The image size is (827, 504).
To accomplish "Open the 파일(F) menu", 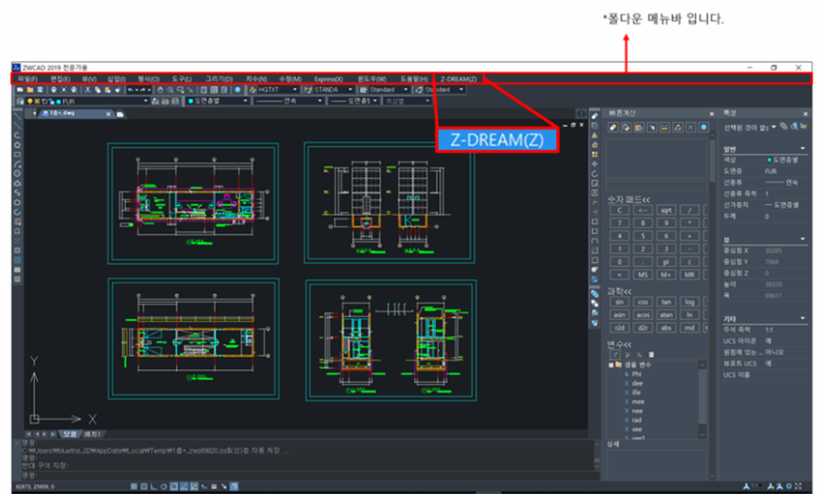I will [28, 79].
